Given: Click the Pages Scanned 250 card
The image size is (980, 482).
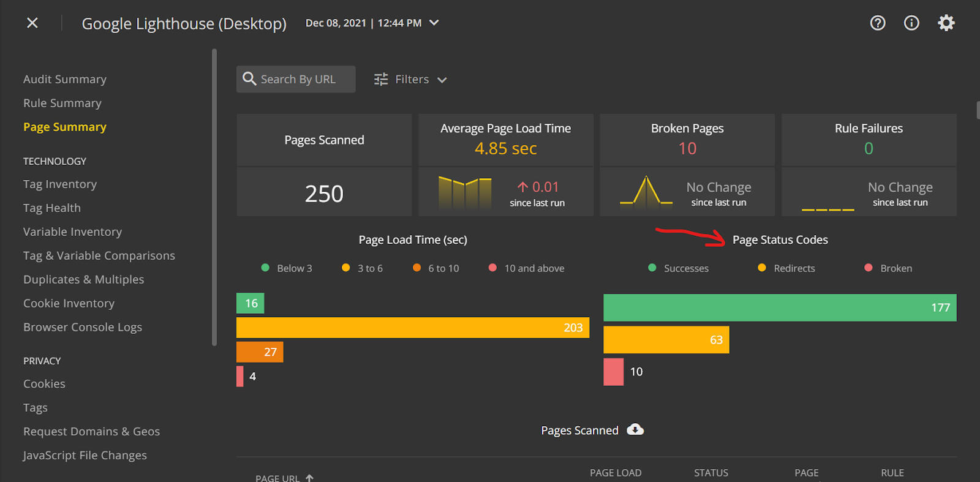Looking at the screenshot, I should 324,165.
